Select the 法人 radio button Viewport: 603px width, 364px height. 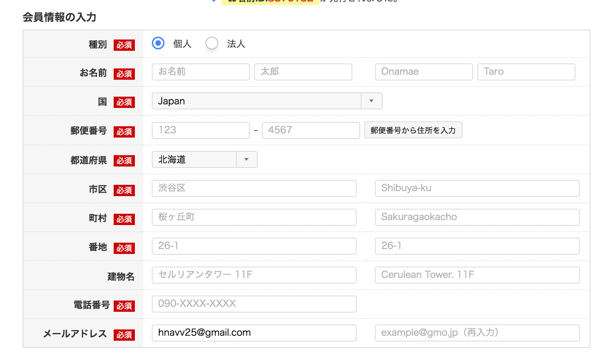[212, 43]
